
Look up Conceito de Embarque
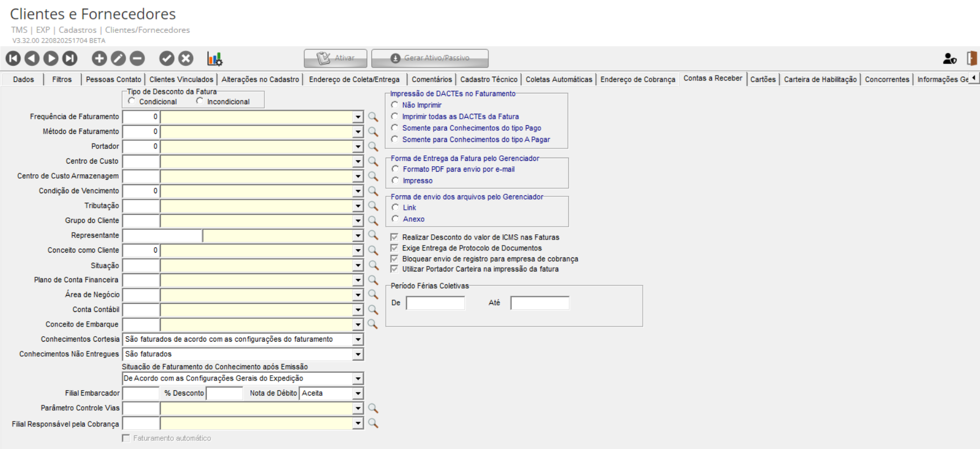click(x=373, y=324)
